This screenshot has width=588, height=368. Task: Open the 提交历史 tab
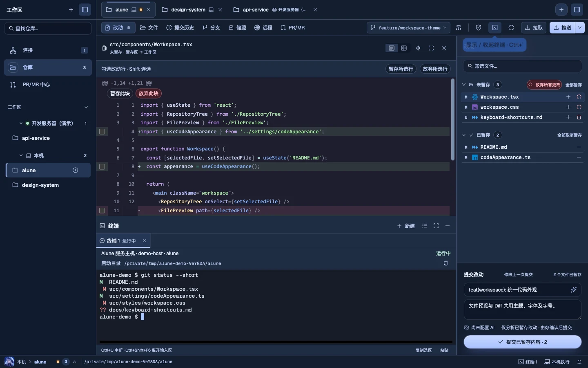coord(180,28)
